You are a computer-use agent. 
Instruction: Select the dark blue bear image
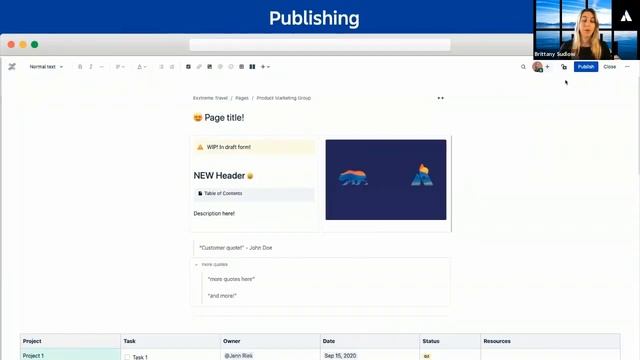pos(386,180)
